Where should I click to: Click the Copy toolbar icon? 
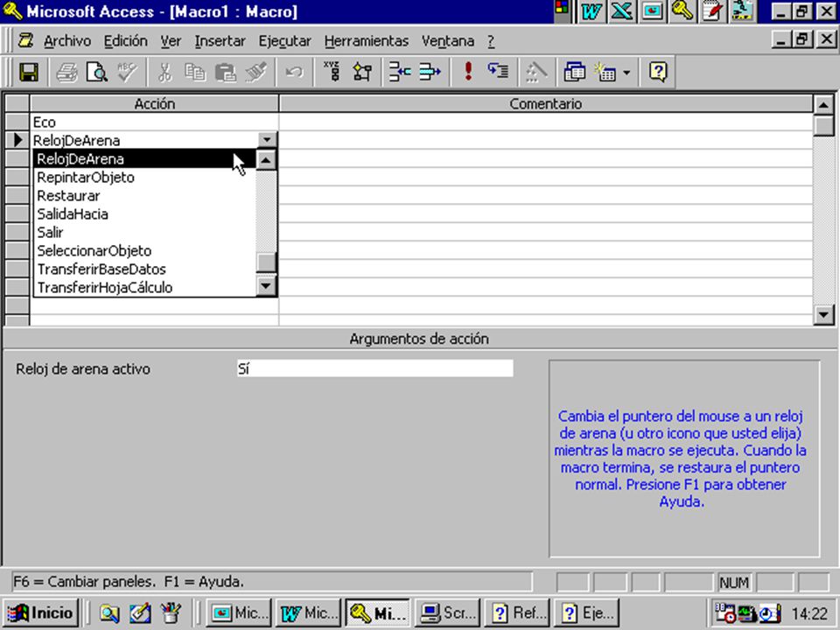click(195, 72)
